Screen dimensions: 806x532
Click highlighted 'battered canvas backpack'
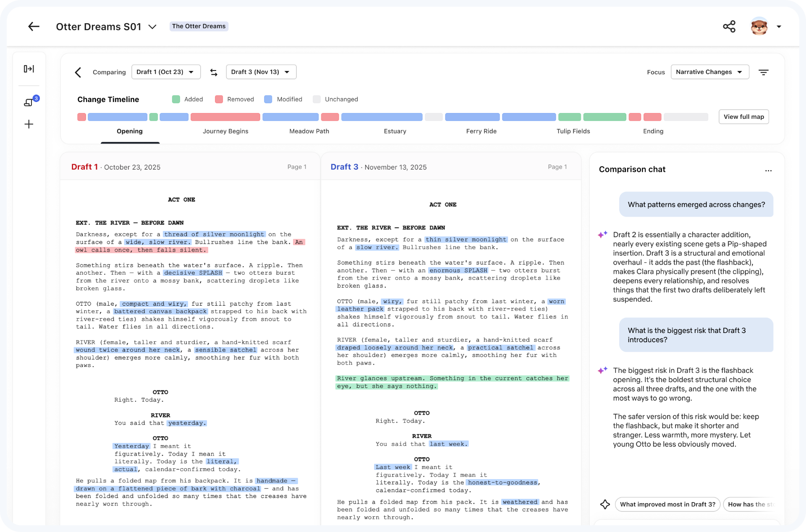click(160, 312)
